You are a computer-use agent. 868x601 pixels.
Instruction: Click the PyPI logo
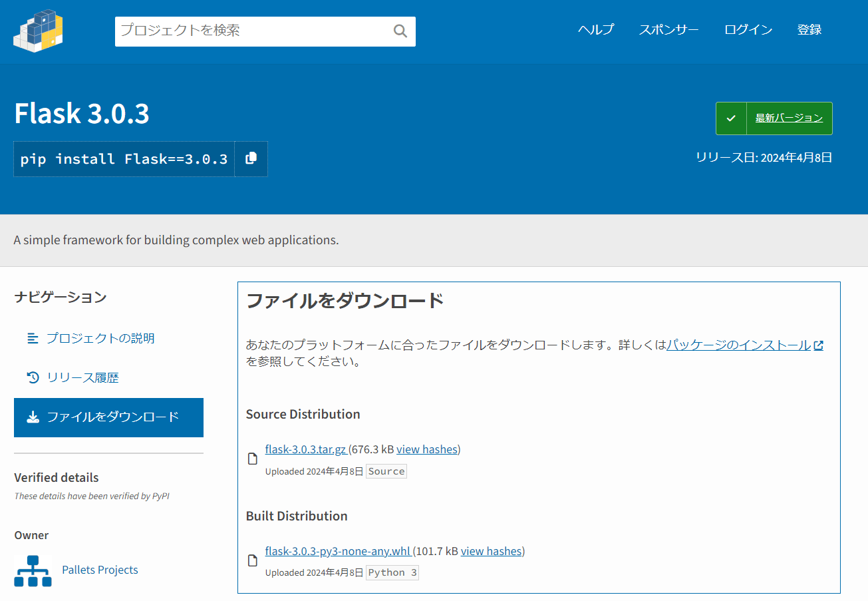pyautogui.click(x=38, y=30)
